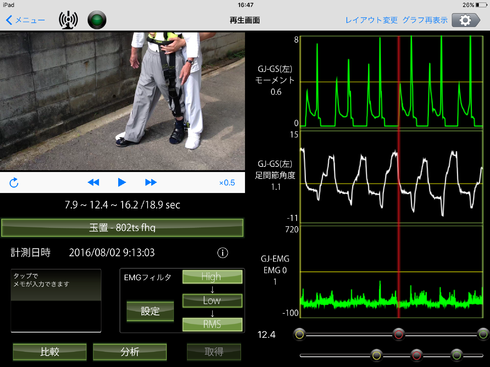Tap the 2016/08/02 9:13:03 measurement date

[x=112, y=253]
